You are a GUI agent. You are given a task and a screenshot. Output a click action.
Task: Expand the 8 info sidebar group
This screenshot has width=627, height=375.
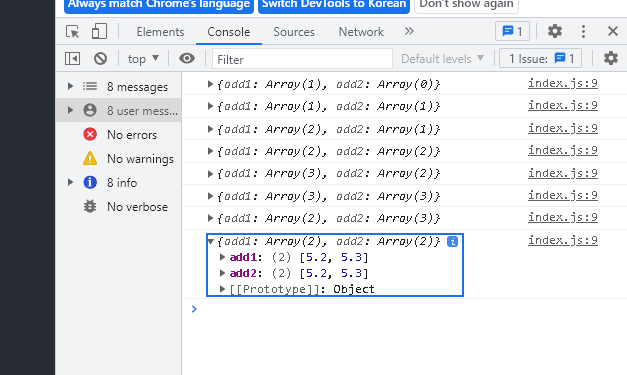70,182
